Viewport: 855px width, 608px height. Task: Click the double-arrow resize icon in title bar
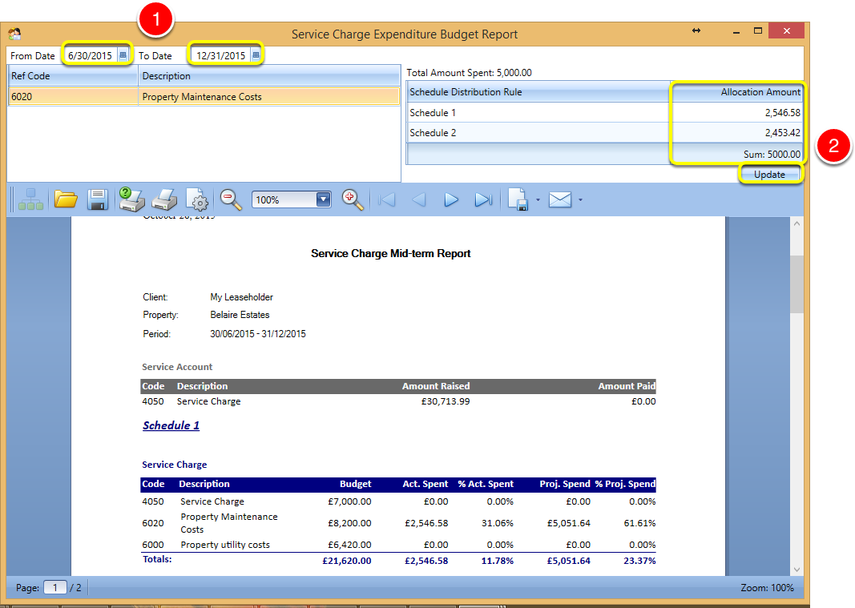pos(696,31)
